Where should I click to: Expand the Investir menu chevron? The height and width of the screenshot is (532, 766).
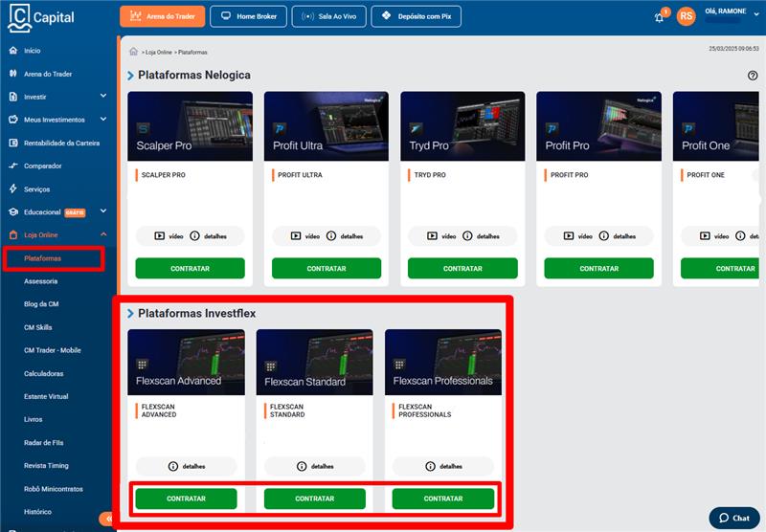(x=103, y=96)
